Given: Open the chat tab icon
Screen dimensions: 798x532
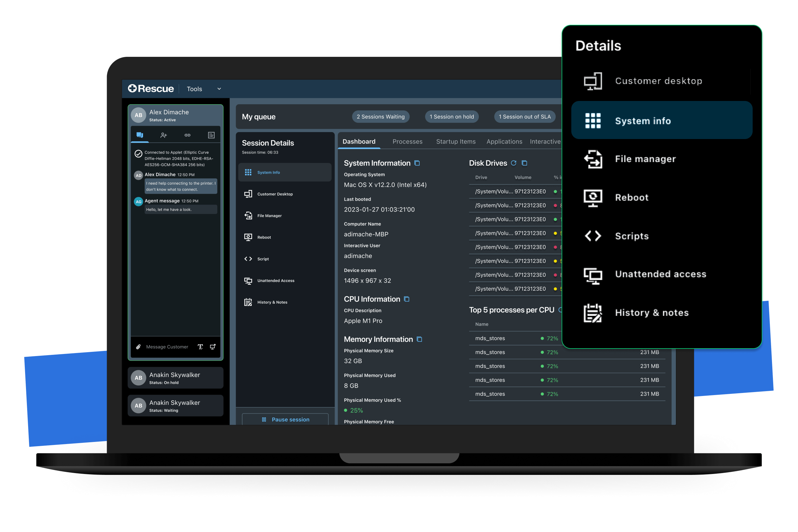Looking at the screenshot, I should [x=140, y=135].
